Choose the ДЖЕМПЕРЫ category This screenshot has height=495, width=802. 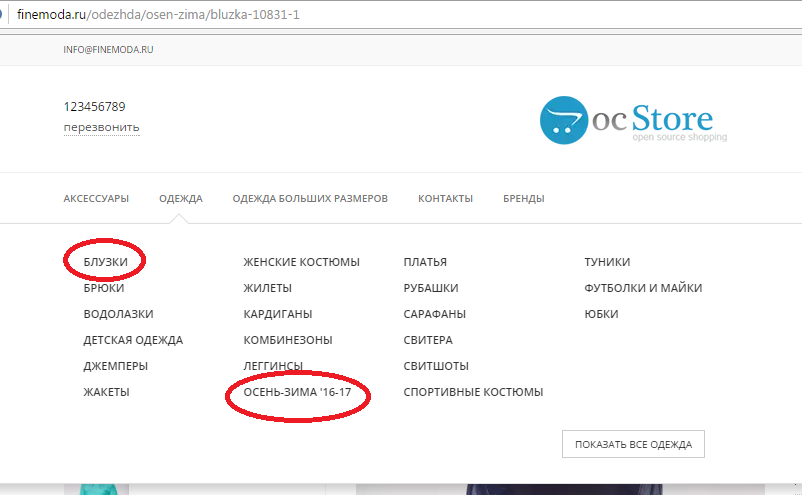116,366
